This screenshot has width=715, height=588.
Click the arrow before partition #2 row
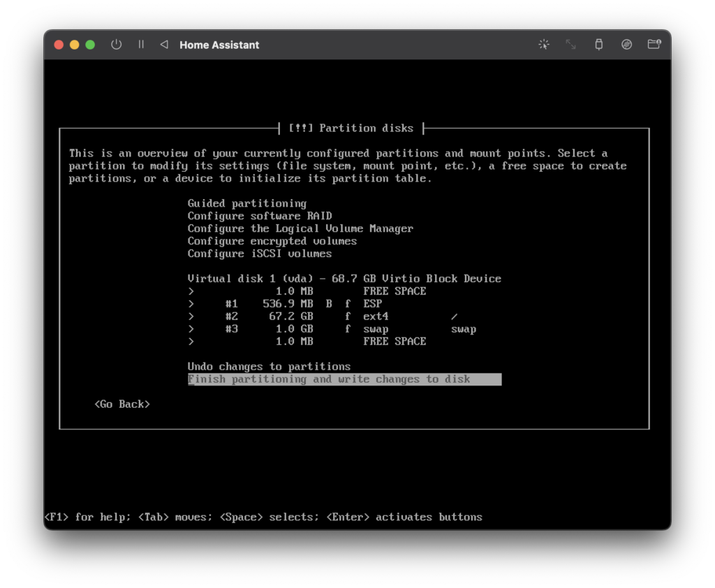[191, 316]
